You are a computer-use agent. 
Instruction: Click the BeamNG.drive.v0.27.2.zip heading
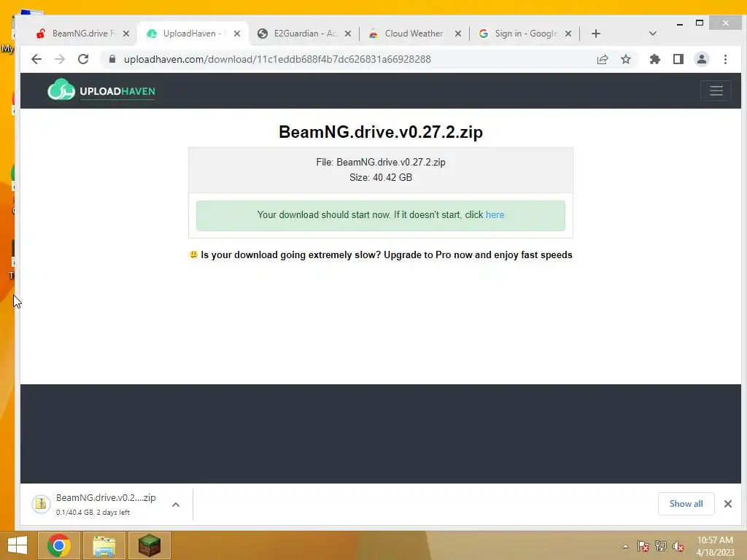[x=381, y=132]
